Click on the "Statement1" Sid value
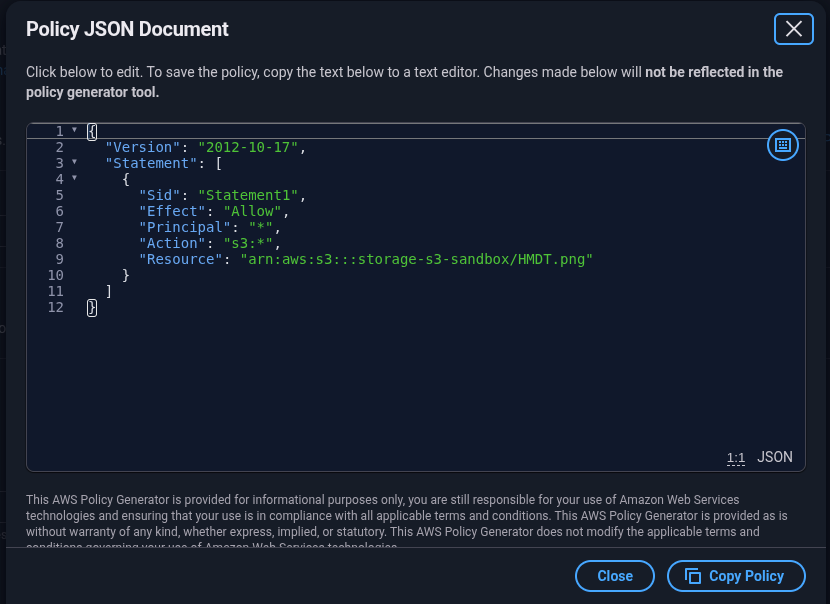The image size is (830, 604). tap(249, 195)
